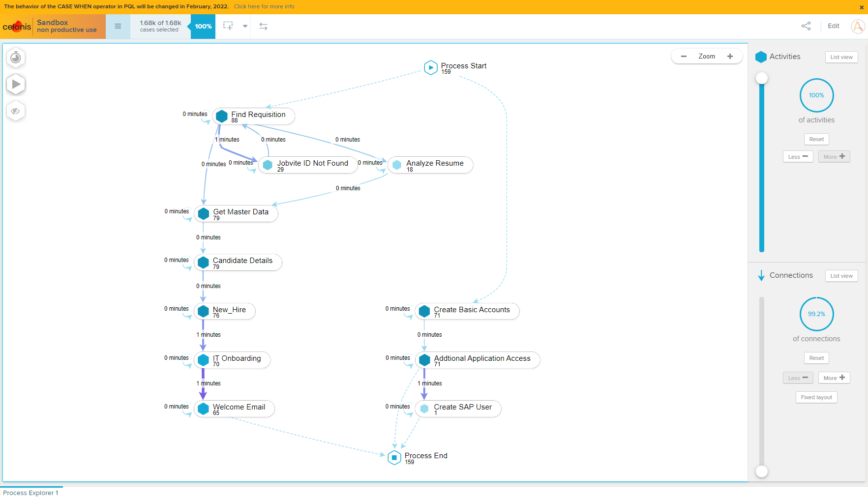Zoom out with the minus button
This screenshot has width=868, height=497.
point(684,57)
